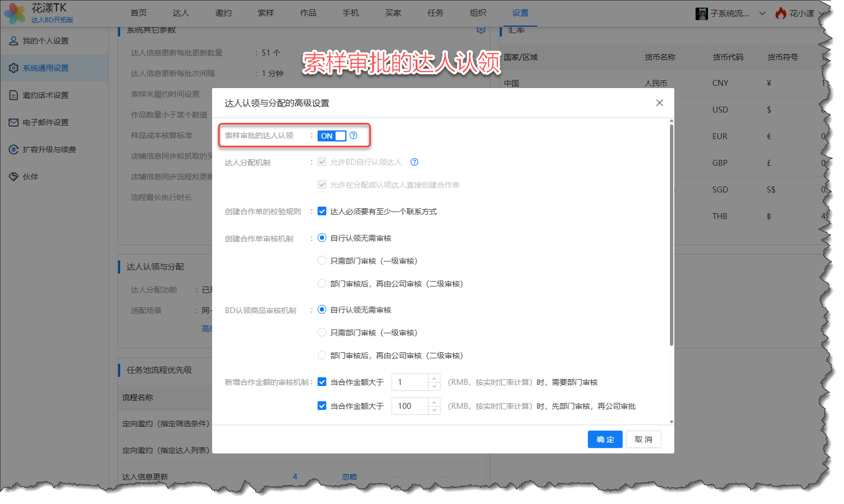The image size is (844, 504).
Task: Increase the department audit amount value of 1
Action: (x=434, y=378)
